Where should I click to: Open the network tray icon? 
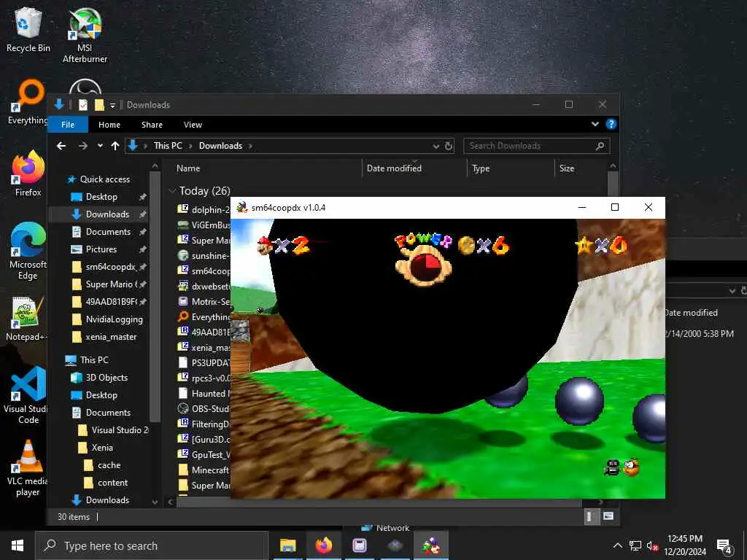(635, 546)
